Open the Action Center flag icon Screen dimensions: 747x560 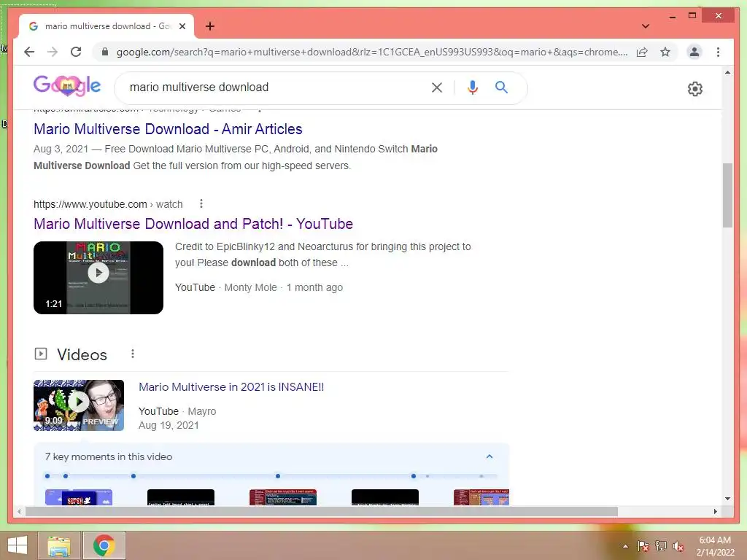[643, 546]
